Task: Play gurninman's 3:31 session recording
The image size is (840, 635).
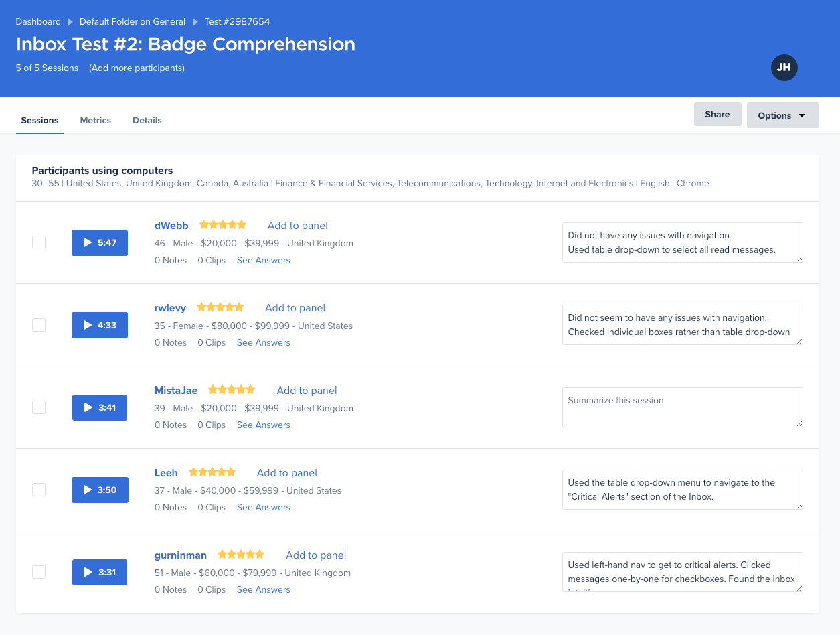Action: click(99, 572)
